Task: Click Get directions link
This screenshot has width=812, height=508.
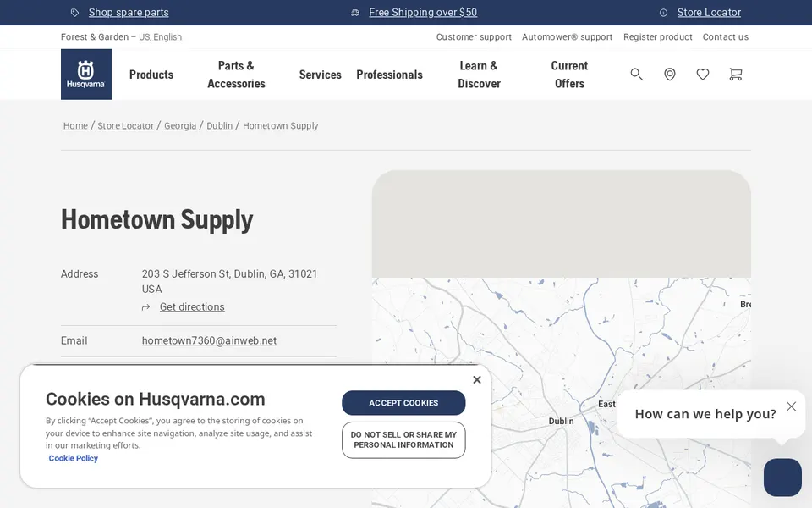Action: click(192, 306)
